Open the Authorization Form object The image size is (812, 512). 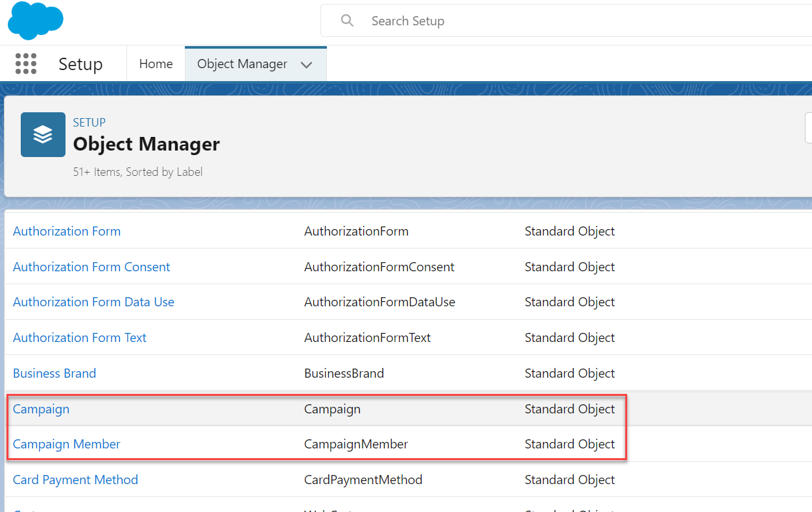(x=67, y=231)
